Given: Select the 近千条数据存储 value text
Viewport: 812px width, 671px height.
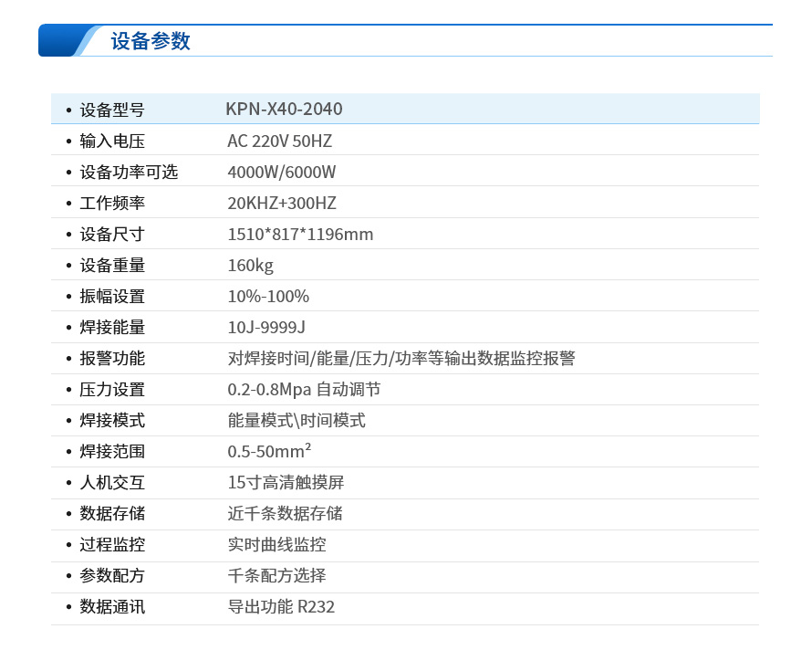Looking at the screenshot, I should pyautogui.click(x=285, y=514).
